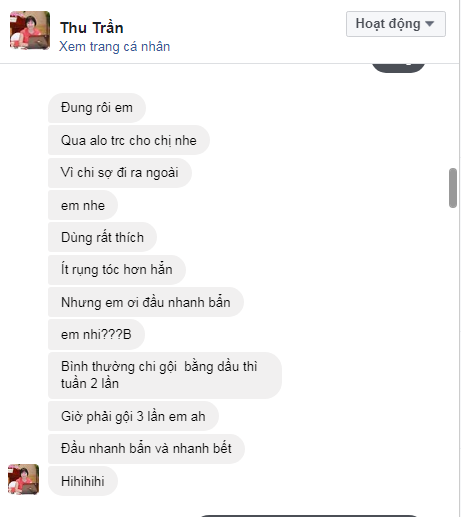Click the "Bình thường chi gội bằng dầu" message

165,375
